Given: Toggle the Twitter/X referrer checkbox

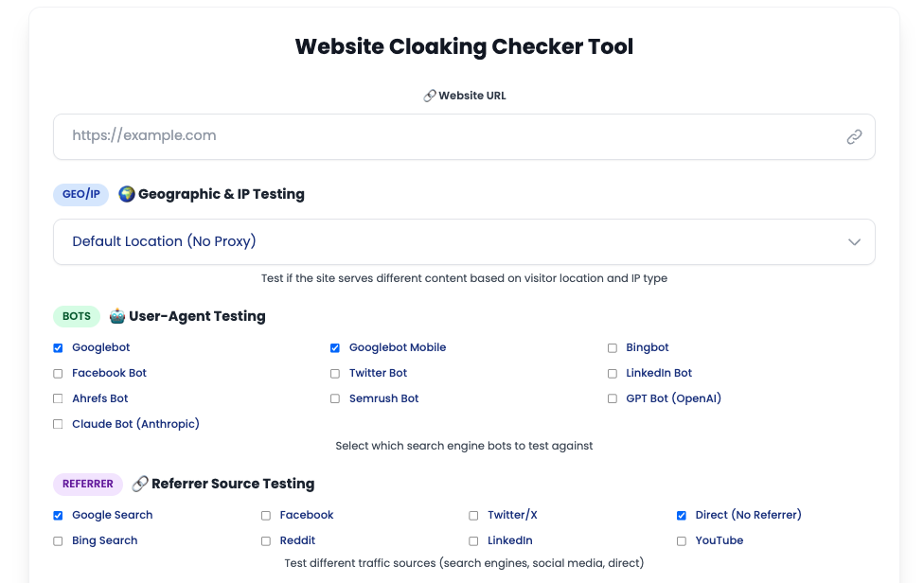Looking at the screenshot, I should tap(473, 515).
